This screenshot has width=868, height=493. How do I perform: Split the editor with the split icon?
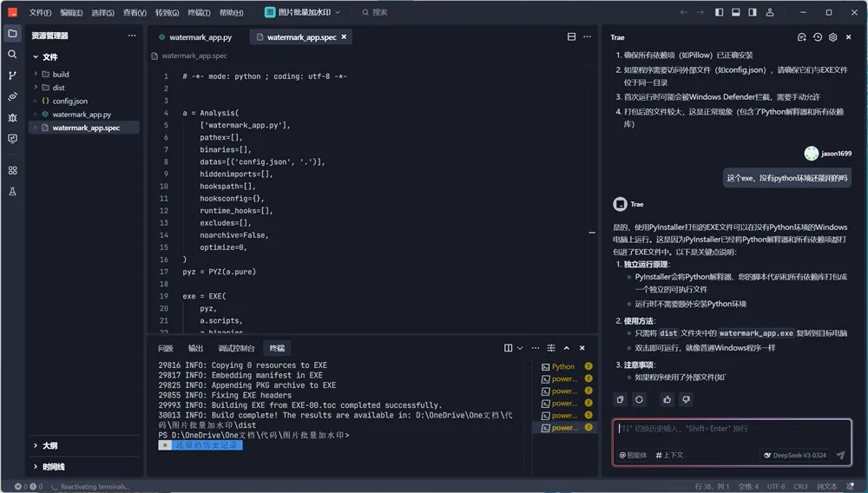[x=571, y=37]
